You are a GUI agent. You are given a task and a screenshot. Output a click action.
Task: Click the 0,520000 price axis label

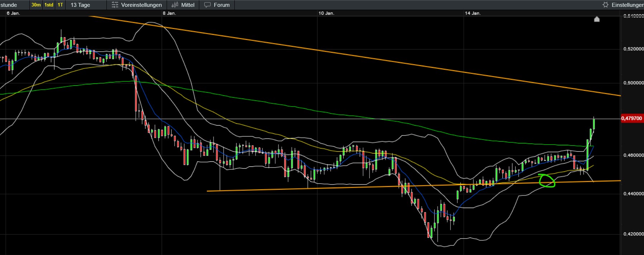[633, 49]
